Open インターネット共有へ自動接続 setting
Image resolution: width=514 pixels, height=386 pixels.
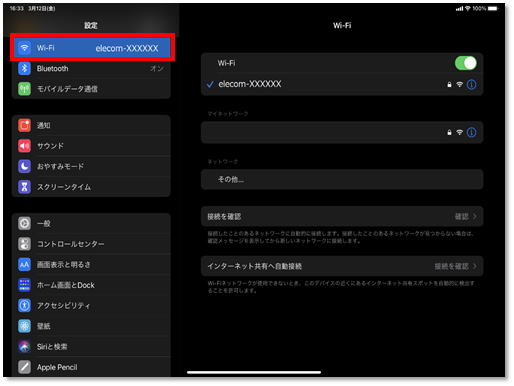[342, 266]
